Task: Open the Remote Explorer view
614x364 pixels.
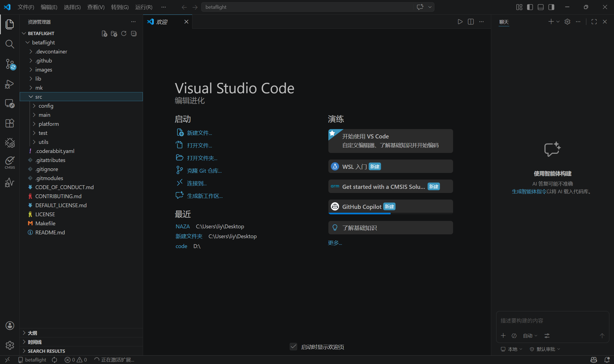Action: click(x=10, y=104)
